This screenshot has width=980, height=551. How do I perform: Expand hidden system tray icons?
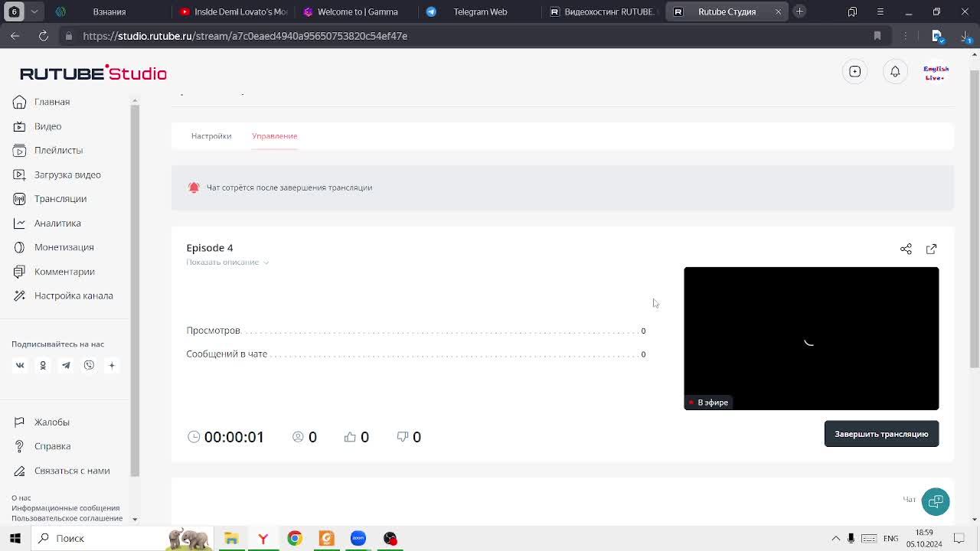(836, 538)
